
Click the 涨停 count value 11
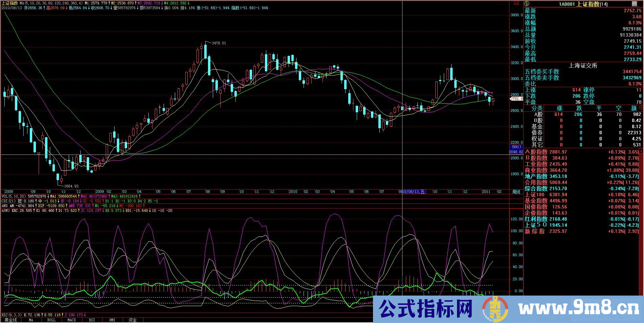[x=639, y=90]
